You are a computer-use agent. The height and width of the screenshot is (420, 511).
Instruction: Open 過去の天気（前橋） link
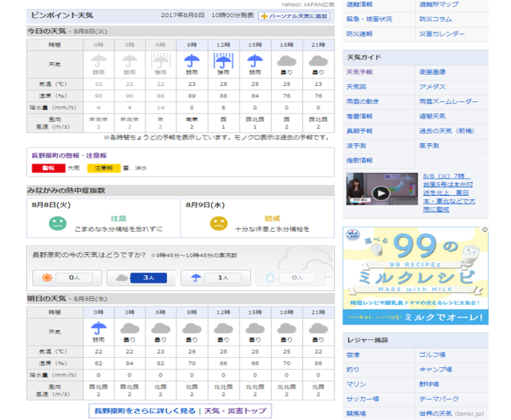447,131
